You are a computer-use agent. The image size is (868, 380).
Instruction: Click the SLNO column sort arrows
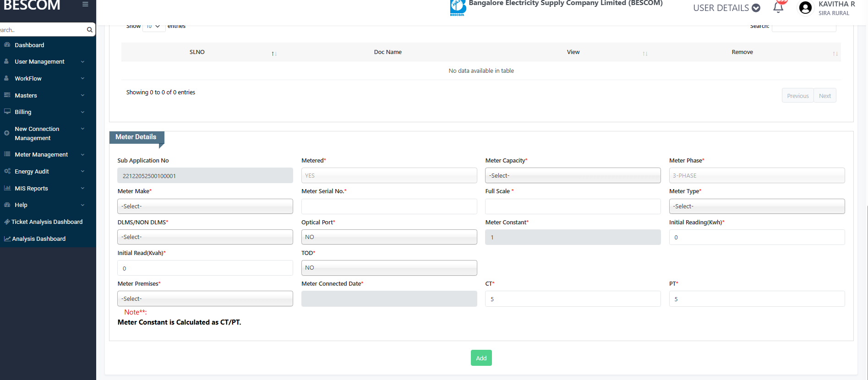click(x=274, y=54)
